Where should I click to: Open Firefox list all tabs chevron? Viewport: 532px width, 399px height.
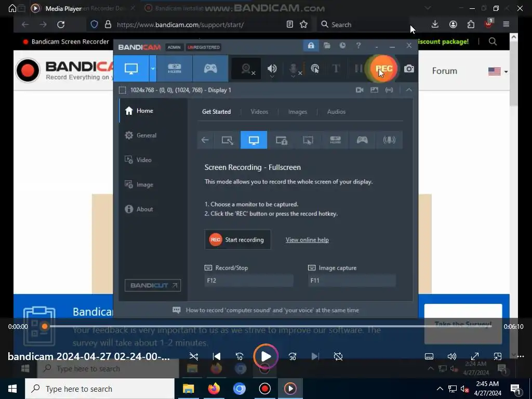click(x=428, y=8)
